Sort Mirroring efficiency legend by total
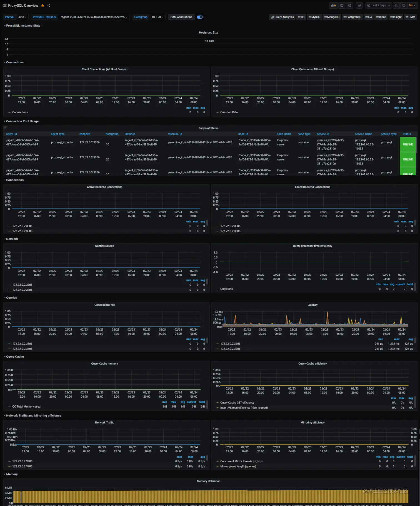This screenshot has width=420, height=506. [410, 457]
